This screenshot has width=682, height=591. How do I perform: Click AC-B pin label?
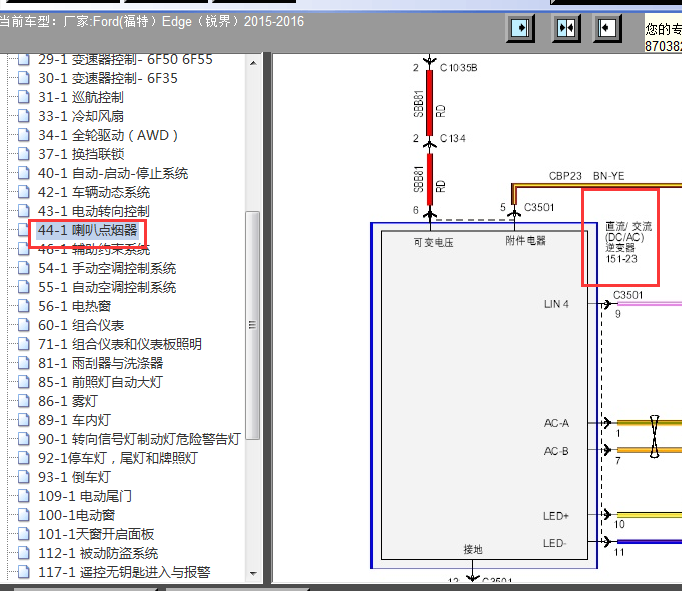[556, 451]
